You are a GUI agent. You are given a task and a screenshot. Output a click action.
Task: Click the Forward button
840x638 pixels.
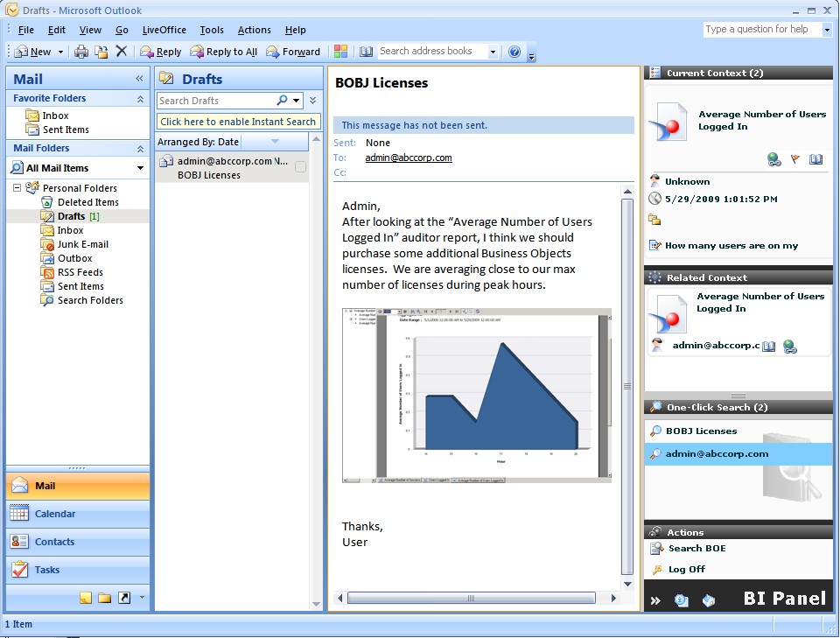(293, 52)
